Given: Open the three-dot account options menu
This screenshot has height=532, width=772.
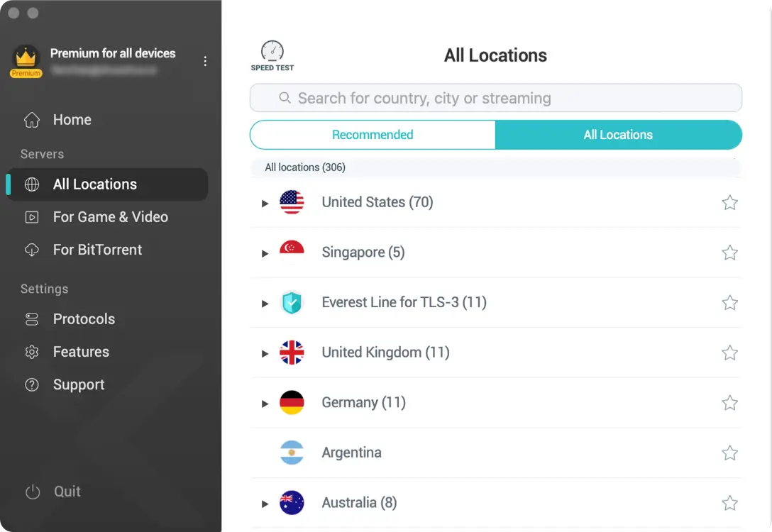Looking at the screenshot, I should [x=205, y=61].
